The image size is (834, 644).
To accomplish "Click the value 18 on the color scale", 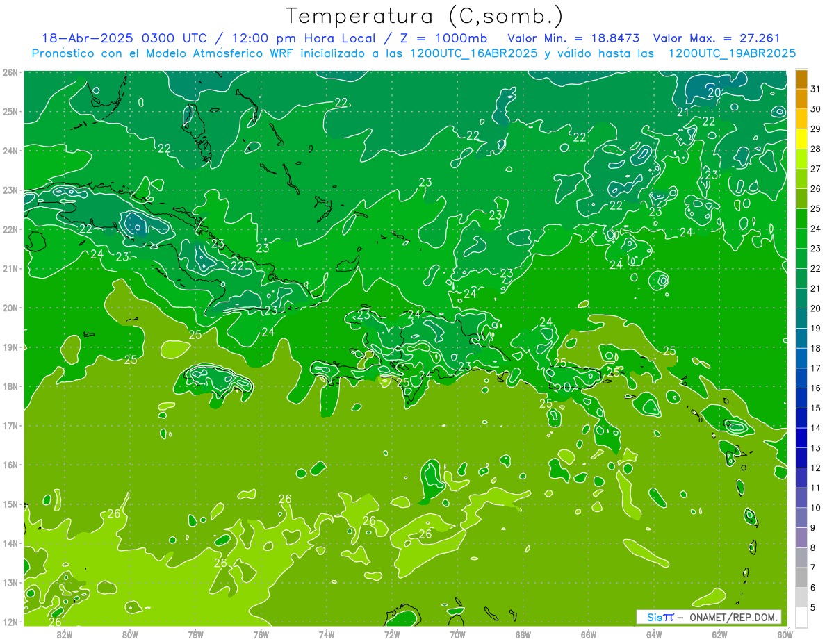I will pos(815,348).
